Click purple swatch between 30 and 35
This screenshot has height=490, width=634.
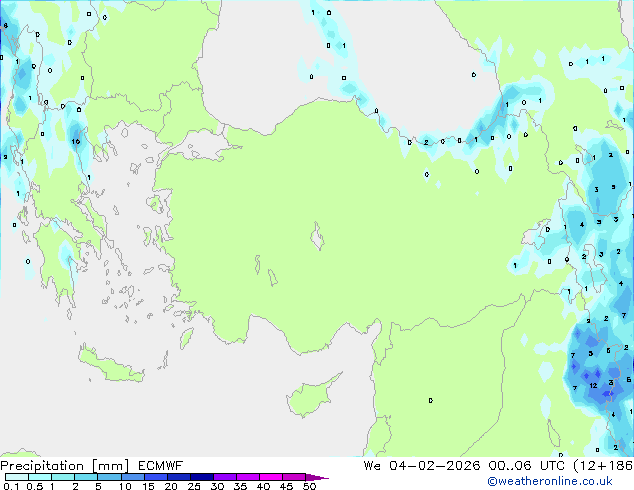tap(225, 477)
